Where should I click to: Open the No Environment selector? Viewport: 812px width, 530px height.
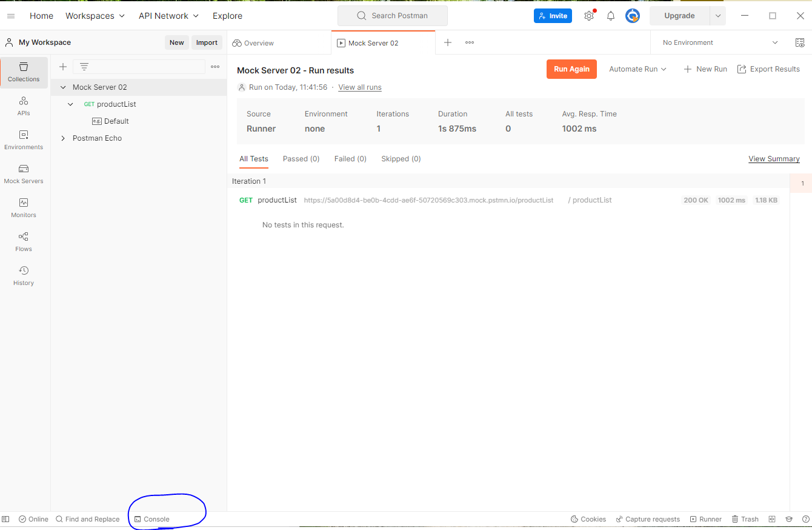click(x=720, y=42)
